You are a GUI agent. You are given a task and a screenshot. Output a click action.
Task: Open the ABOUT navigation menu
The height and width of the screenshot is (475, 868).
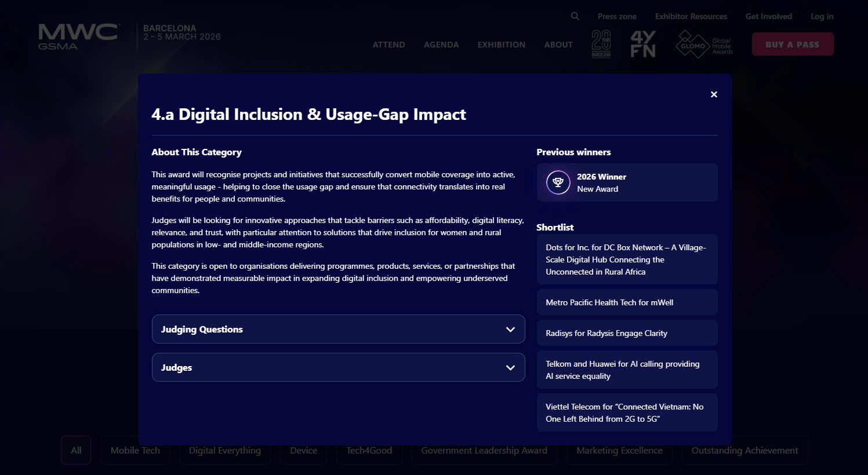[x=558, y=45]
